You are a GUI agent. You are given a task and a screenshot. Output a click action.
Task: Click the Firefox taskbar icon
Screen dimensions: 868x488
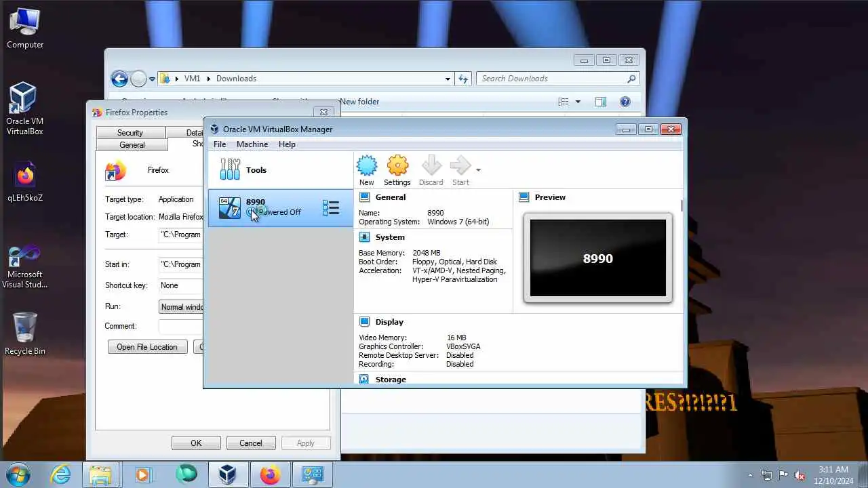click(x=270, y=474)
